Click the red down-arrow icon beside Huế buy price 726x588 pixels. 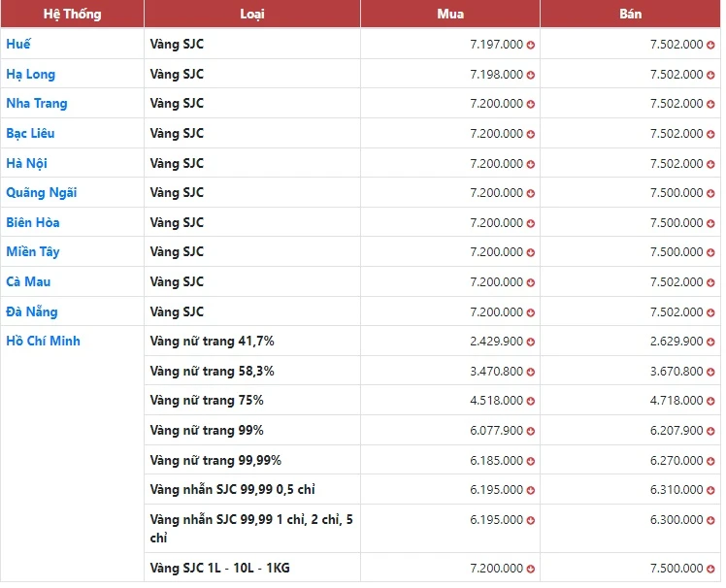point(531,45)
